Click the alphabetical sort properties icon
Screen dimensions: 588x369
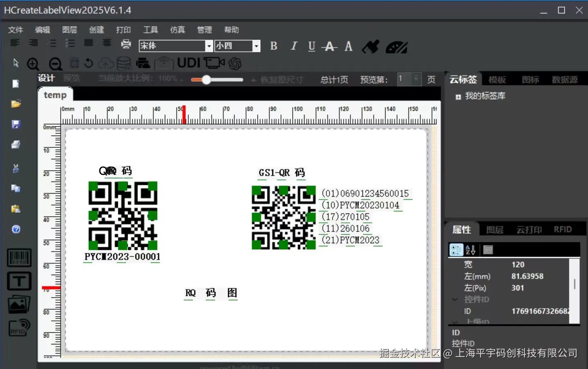coord(471,250)
